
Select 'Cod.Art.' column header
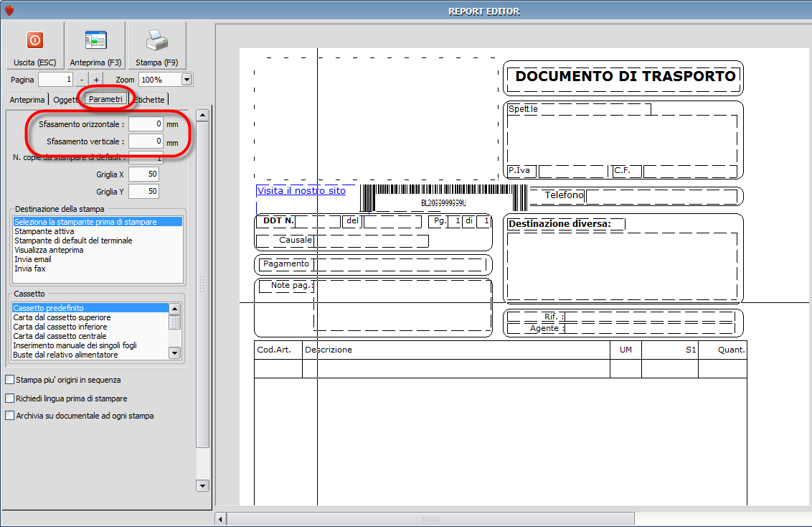(274, 350)
